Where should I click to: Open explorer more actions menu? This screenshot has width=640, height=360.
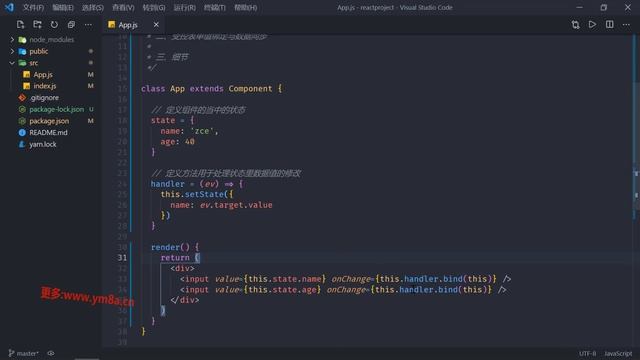[x=88, y=24]
